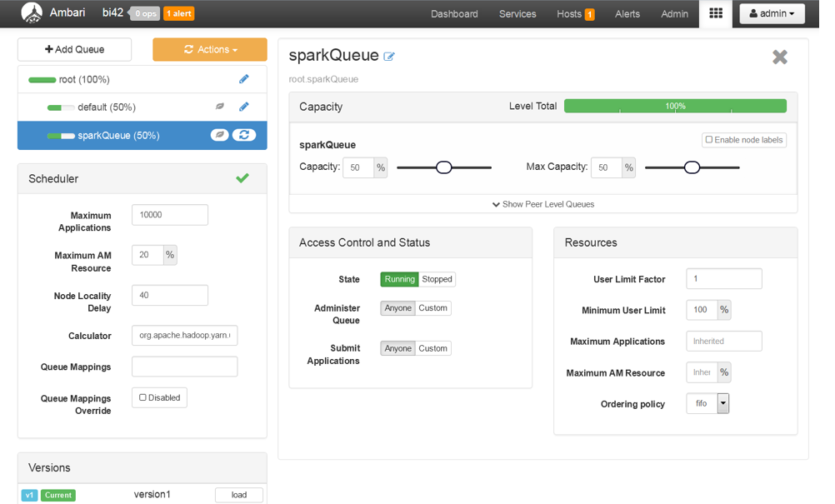This screenshot has height=504, width=835.
Task: Click the User Limit Factor field
Action: 724,278
